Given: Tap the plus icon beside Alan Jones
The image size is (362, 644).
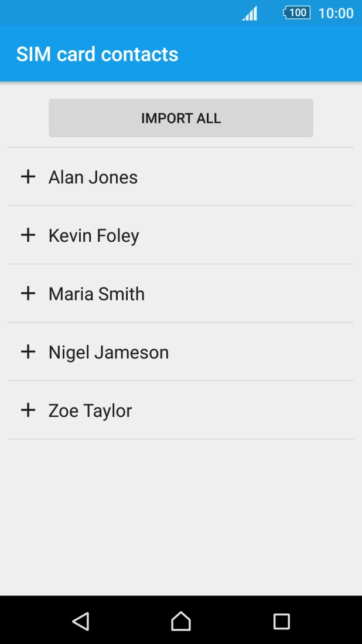Looking at the screenshot, I should (x=28, y=177).
